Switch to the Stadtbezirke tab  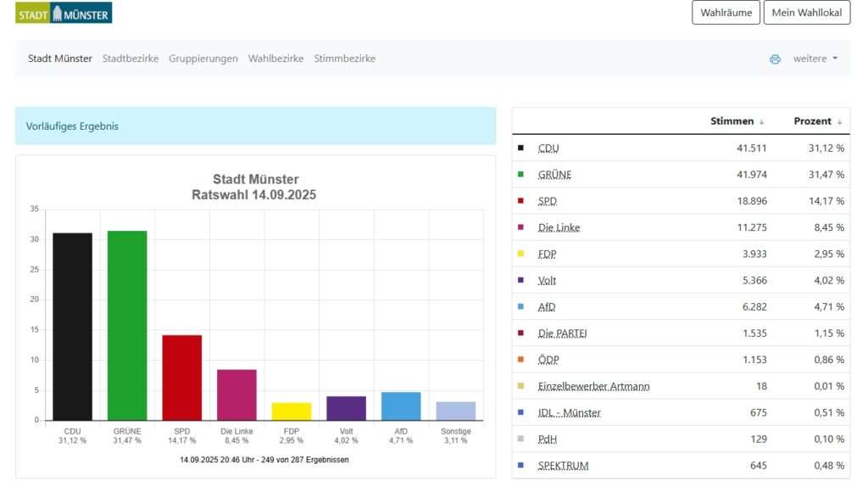tap(131, 59)
